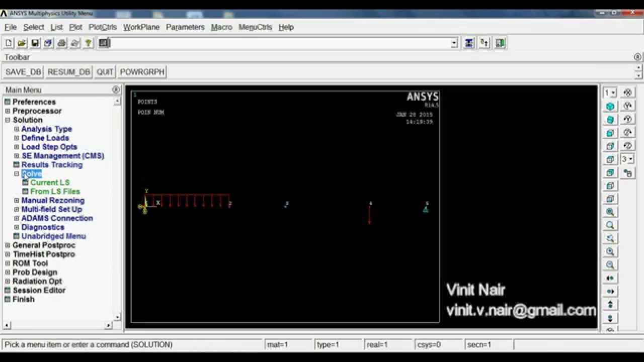Image resolution: width=644 pixels, height=362 pixels.
Task: Toggle Dynamic Model Mode icon below rate dropdown
Action: click(x=627, y=172)
